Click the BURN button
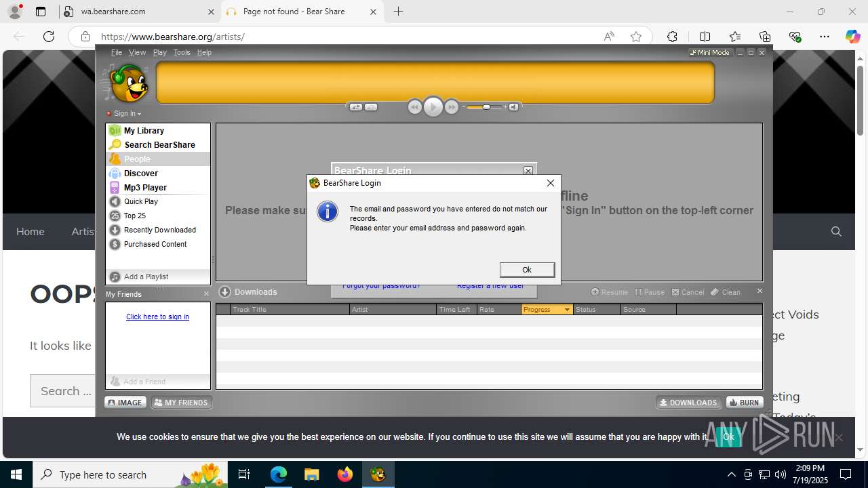 pos(745,403)
